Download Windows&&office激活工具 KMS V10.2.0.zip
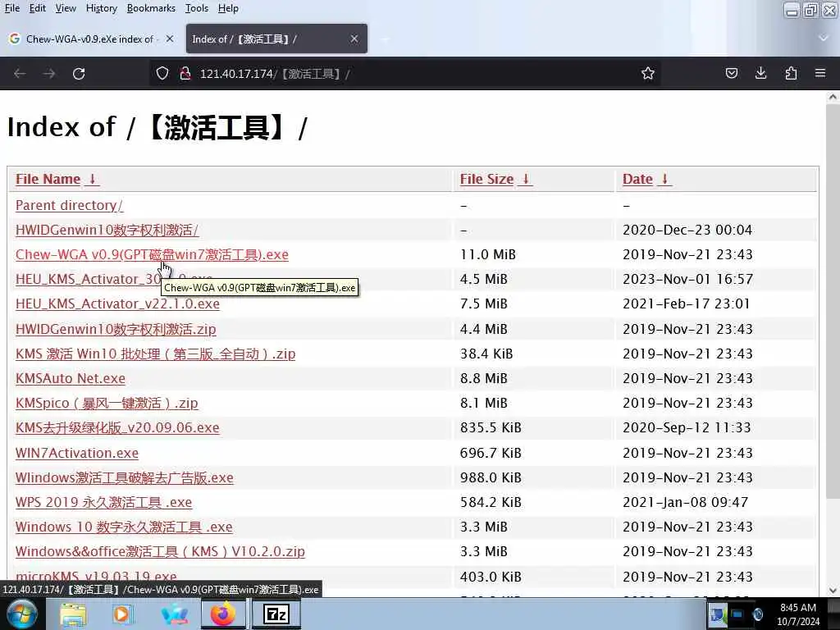The image size is (840, 630). [x=160, y=551]
